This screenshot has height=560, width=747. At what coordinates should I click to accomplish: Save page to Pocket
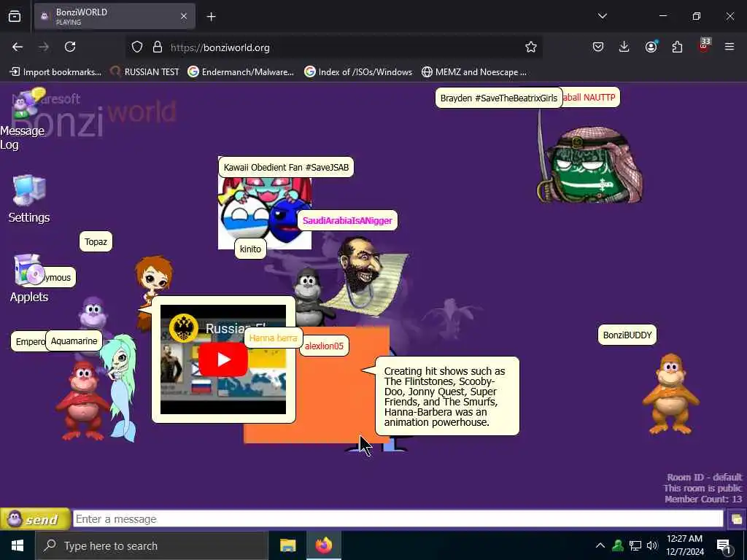click(598, 47)
